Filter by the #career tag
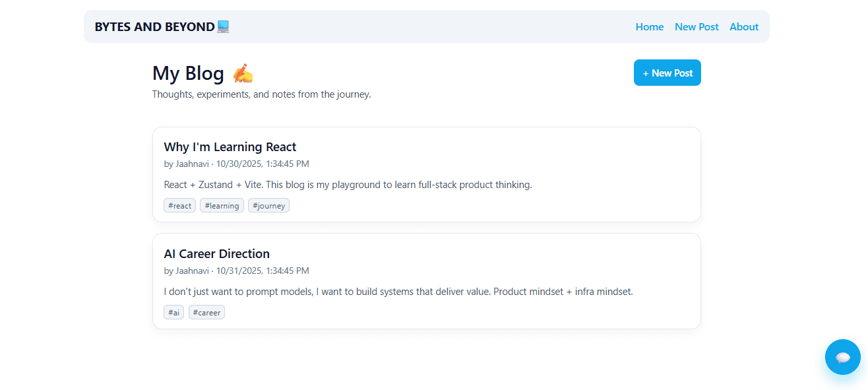Image resolution: width=868 pixels, height=390 pixels. pyautogui.click(x=206, y=313)
